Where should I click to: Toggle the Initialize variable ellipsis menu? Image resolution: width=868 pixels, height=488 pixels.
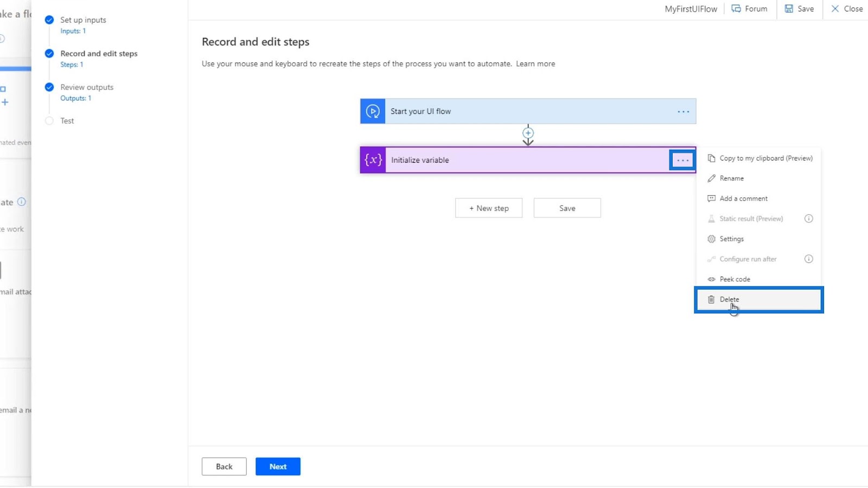point(682,160)
